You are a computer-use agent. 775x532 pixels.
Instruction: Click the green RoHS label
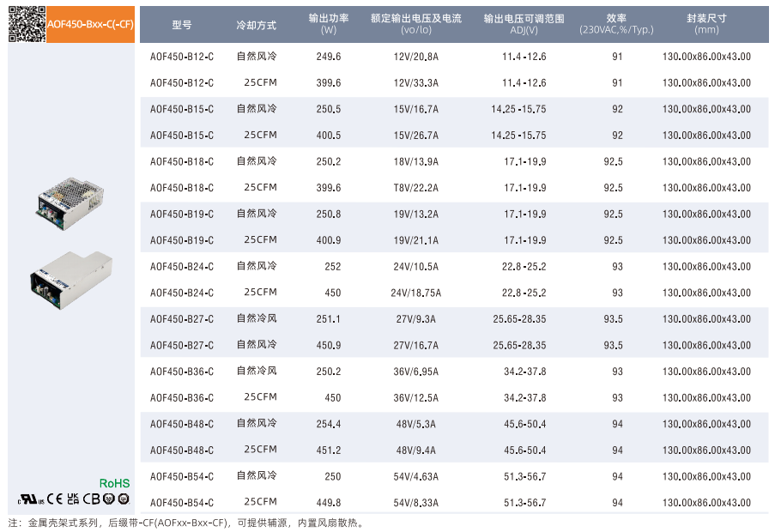point(114,483)
